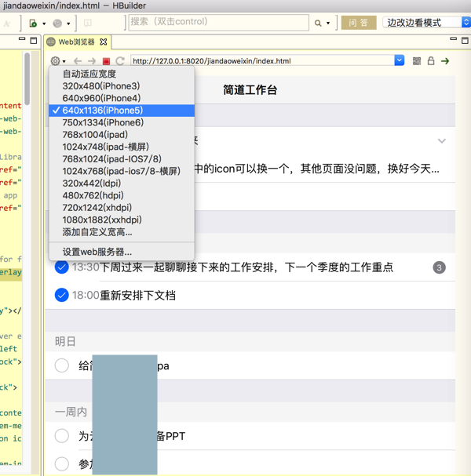Select 320x480(iPhone3) resolution

[122, 86]
